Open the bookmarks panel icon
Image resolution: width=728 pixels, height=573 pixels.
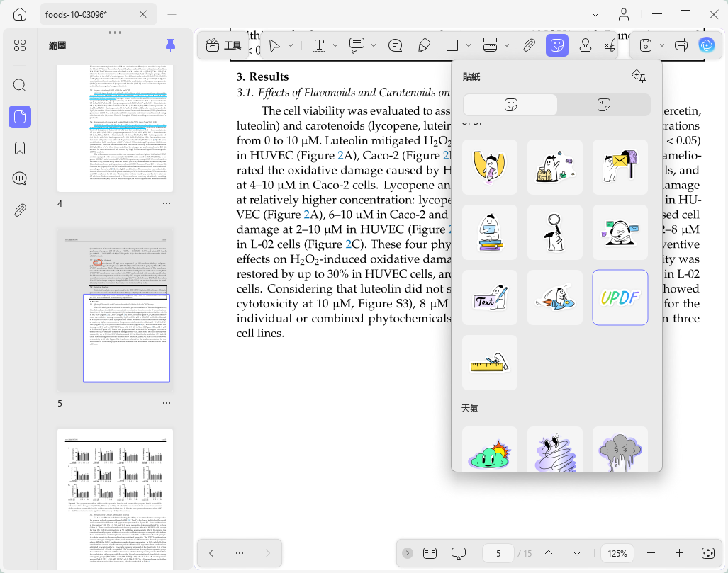click(x=20, y=148)
